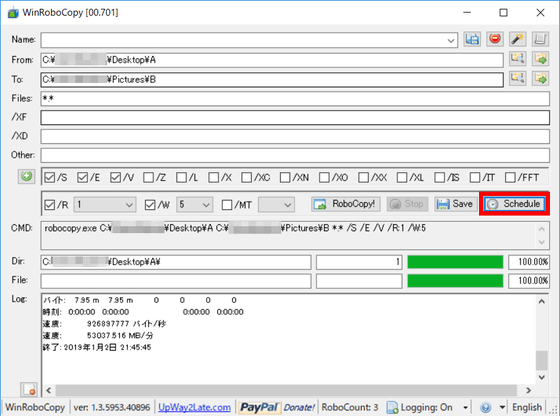
Task: Click the log file icon below Log
Action: coord(29,390)
